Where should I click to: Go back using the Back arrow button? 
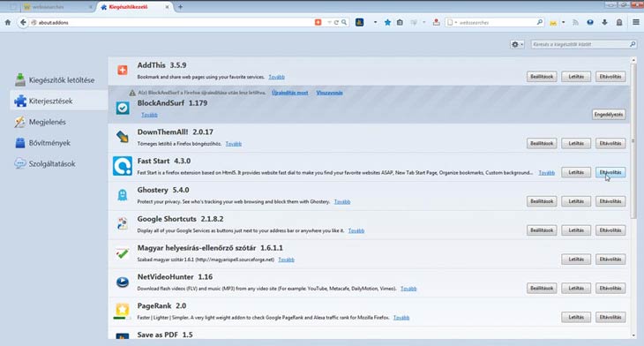coord(23,23)
